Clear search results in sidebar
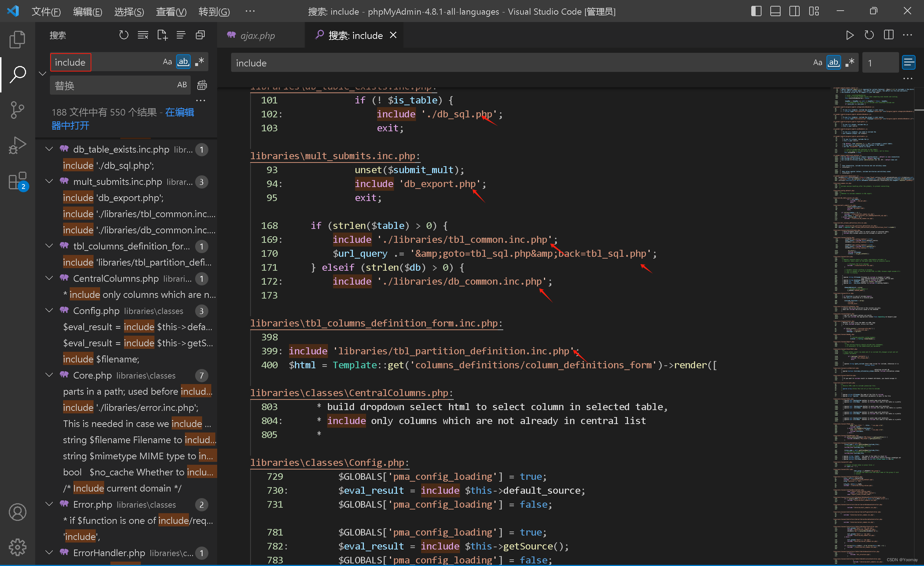Image resolution: width=924 pixels, height=566 pixels. click(142, 35)
